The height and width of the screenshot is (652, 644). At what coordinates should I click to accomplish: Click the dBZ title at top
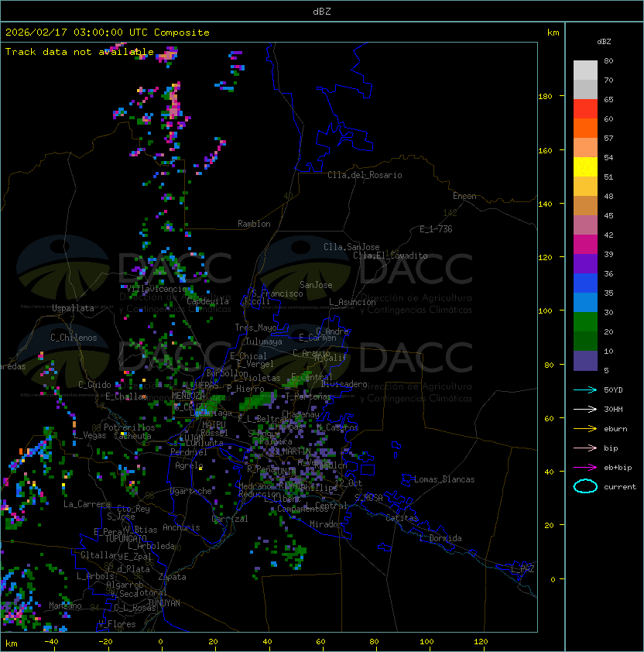point(322,11)
